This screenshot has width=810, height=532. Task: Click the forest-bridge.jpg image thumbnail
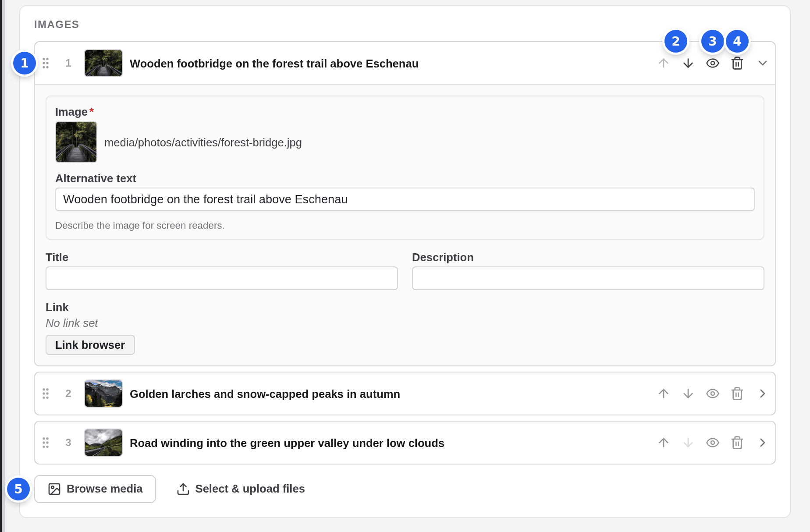coord(76,142)
